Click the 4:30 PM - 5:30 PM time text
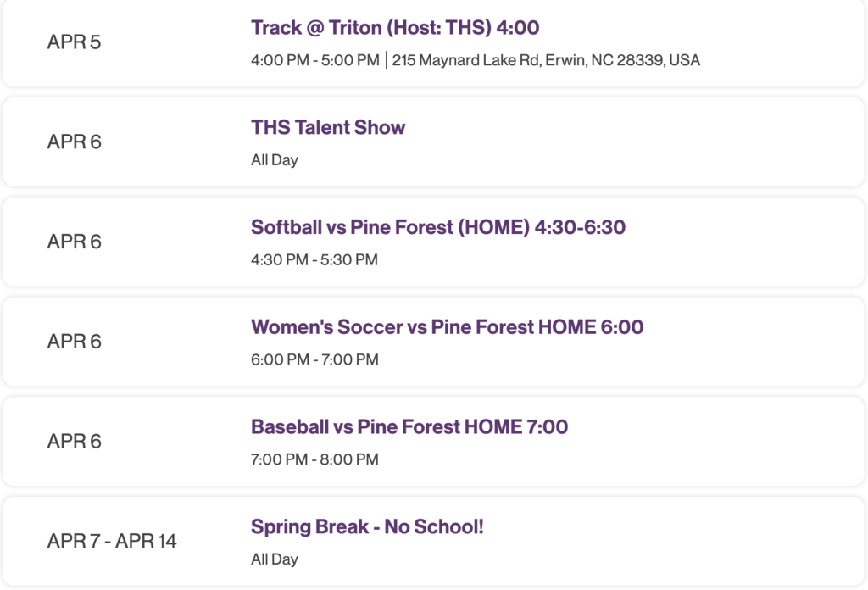868x590 pixels. (x=314, y=259)
